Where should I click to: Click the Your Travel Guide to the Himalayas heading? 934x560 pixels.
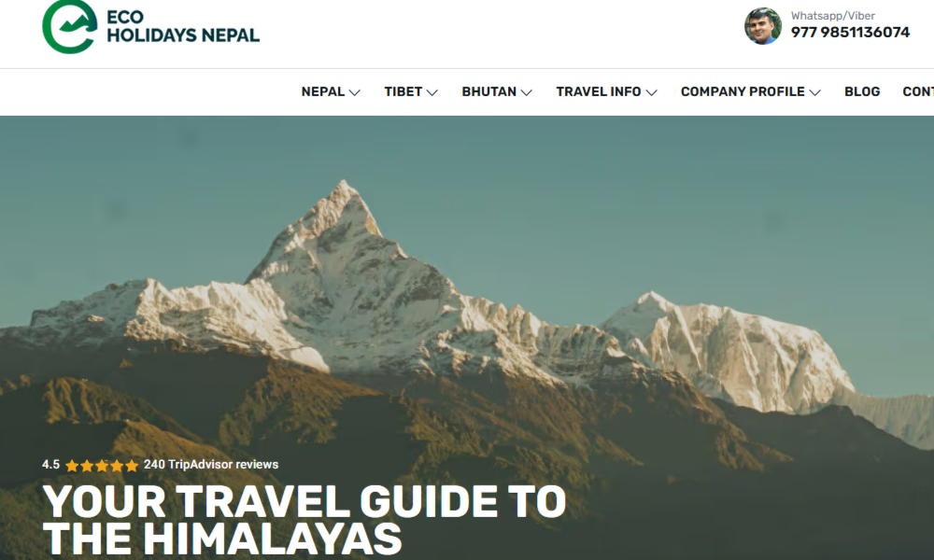[304, 520]
